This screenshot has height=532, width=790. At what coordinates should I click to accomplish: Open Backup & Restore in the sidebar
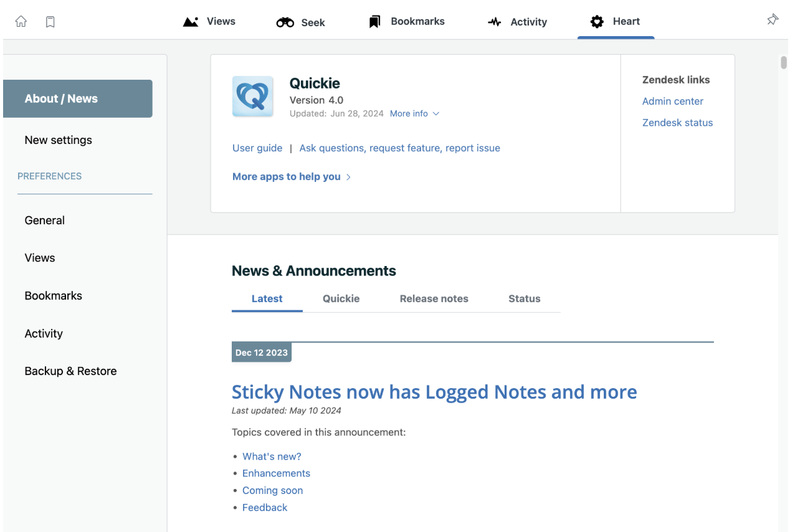coord(71,371)
